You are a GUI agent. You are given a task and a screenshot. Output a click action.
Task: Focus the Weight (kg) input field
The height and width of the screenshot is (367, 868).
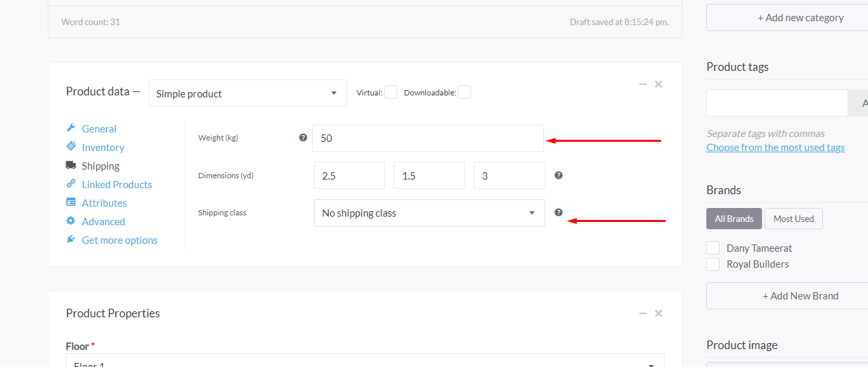click(427, 138)
